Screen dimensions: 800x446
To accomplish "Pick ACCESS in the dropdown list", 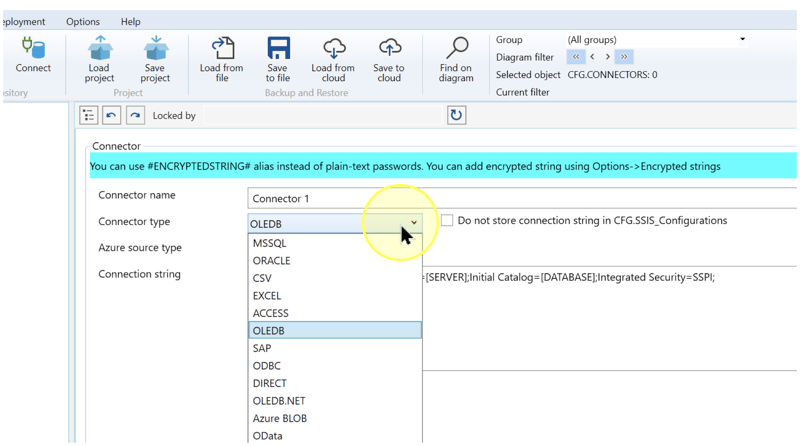I will coord(335,313).
